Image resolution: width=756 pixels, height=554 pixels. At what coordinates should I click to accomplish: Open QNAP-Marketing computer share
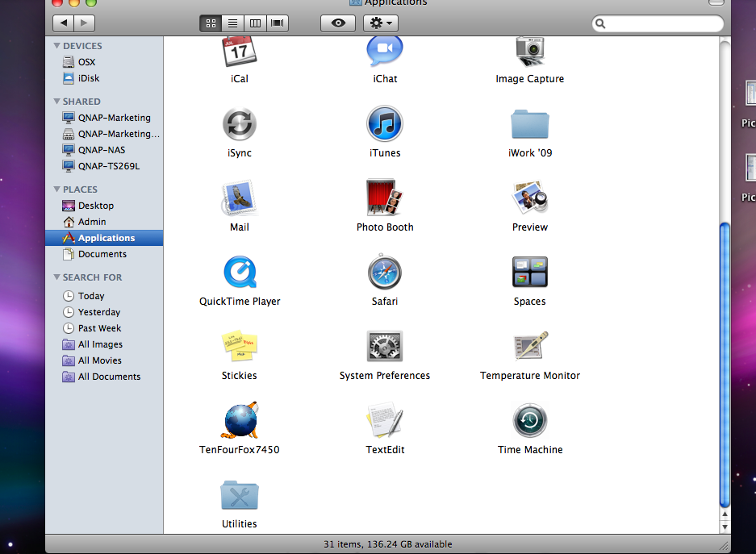click(104, 118)
